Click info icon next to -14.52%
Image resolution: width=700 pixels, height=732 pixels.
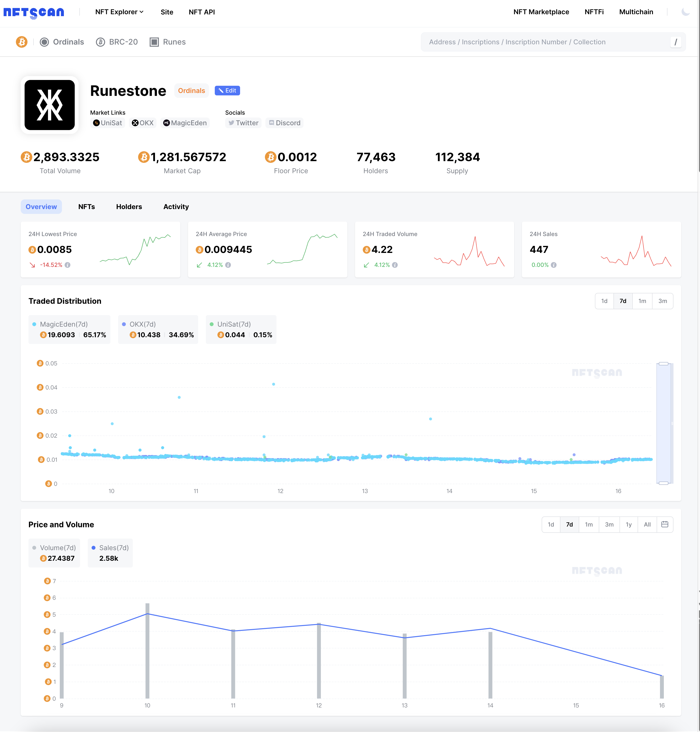coord(67,265)
